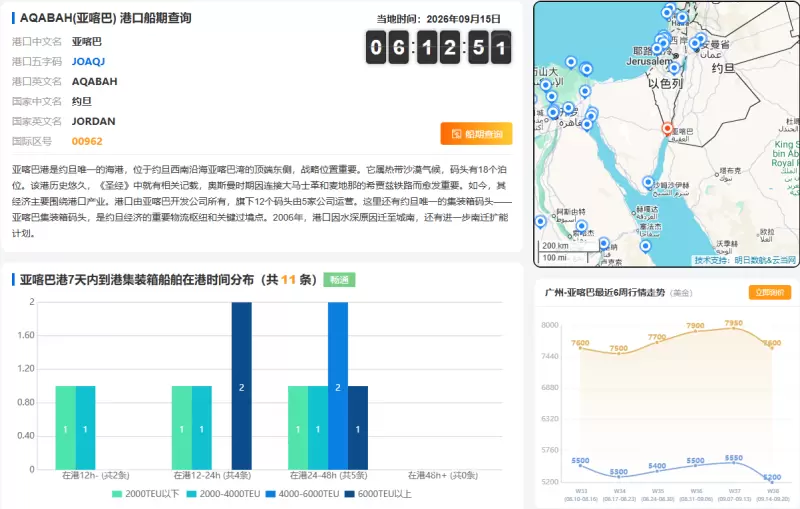
Task: Click the 在港24-48h (共5条) axis label
Action: [x=329, y=475]
